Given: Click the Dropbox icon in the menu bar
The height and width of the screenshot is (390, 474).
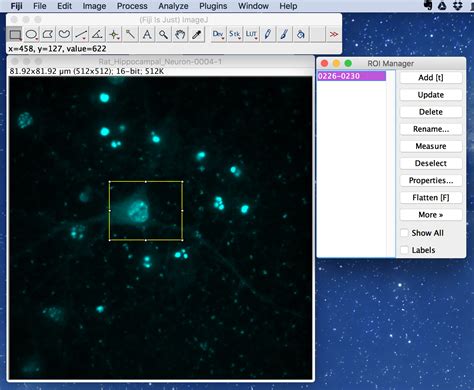Looking at the screenshot, I should 458,6.
